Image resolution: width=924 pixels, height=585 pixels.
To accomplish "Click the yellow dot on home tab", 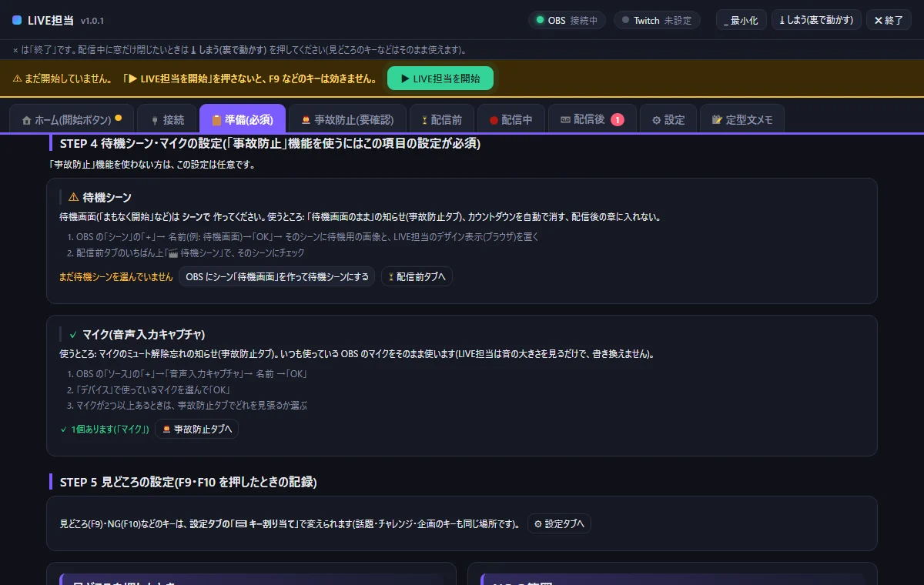I will tap(119, 119).
